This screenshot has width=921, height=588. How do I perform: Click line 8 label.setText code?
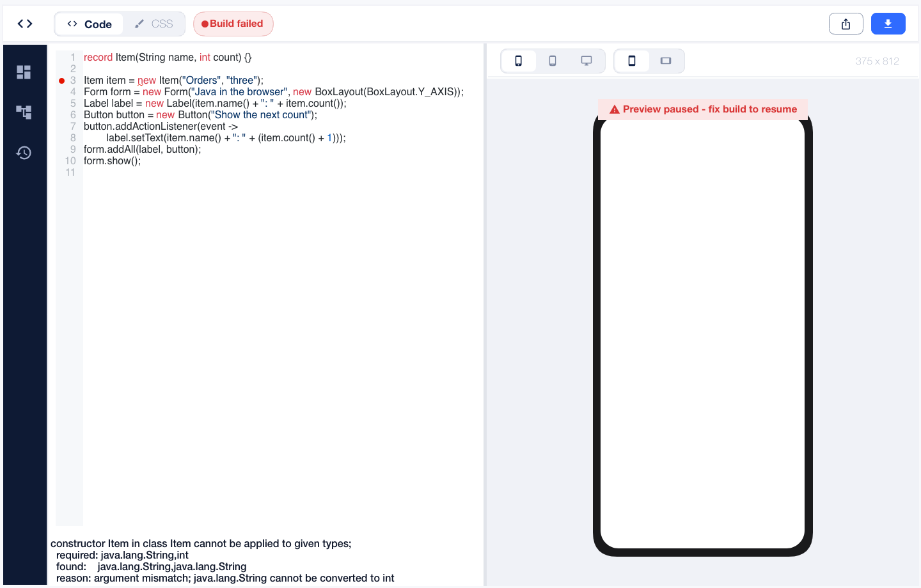coord(226,138)
